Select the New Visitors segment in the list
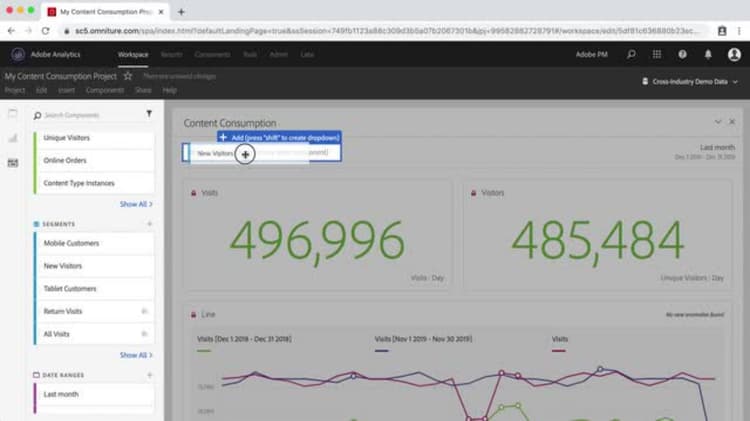Image resolution: width=750 pixels, height=421 pixels. (95, 266)
